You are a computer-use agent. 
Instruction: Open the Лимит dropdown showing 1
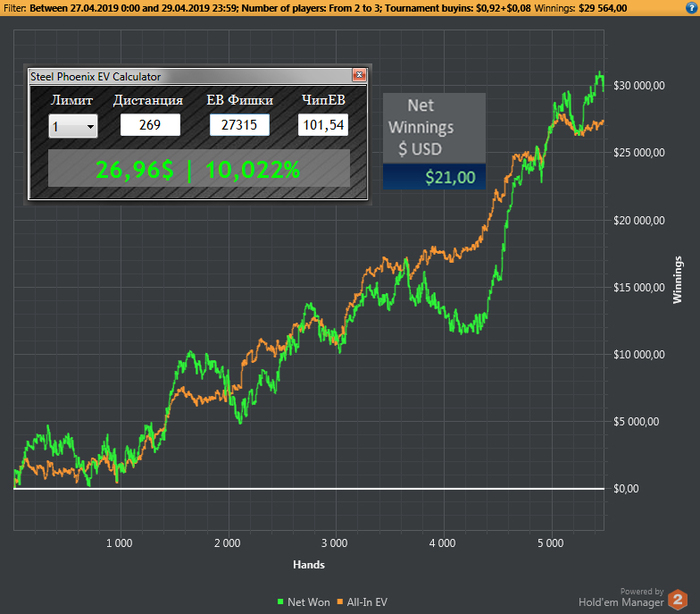(73, 126)
